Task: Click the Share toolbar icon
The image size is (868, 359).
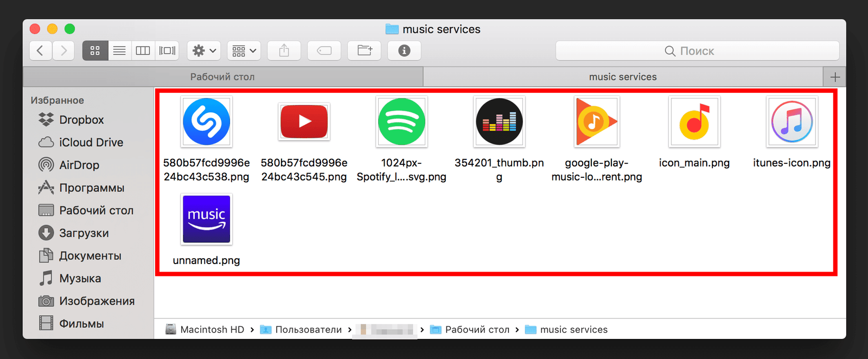Action: 284,51
